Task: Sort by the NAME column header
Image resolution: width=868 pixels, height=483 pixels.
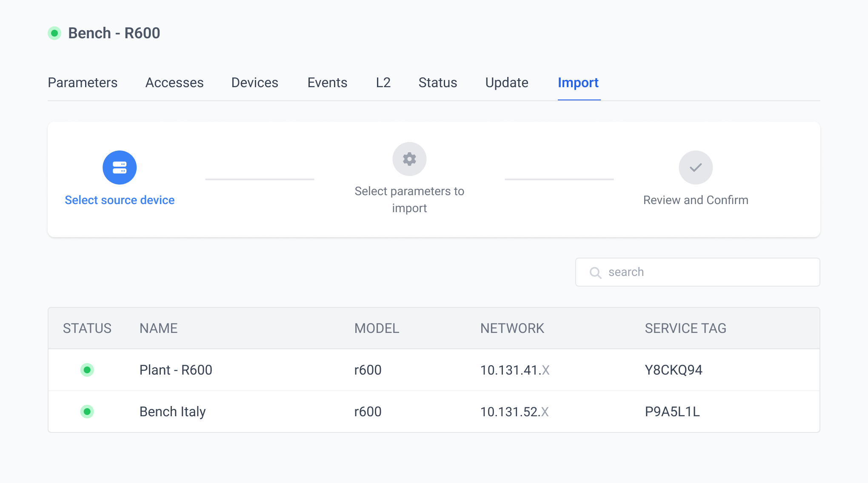Action: pyautogui.click(x=159, y=328)
